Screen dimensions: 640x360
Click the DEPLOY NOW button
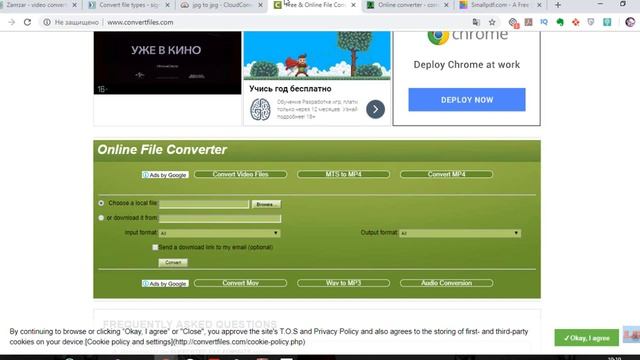pyautogui.click(x=467, y=100)
